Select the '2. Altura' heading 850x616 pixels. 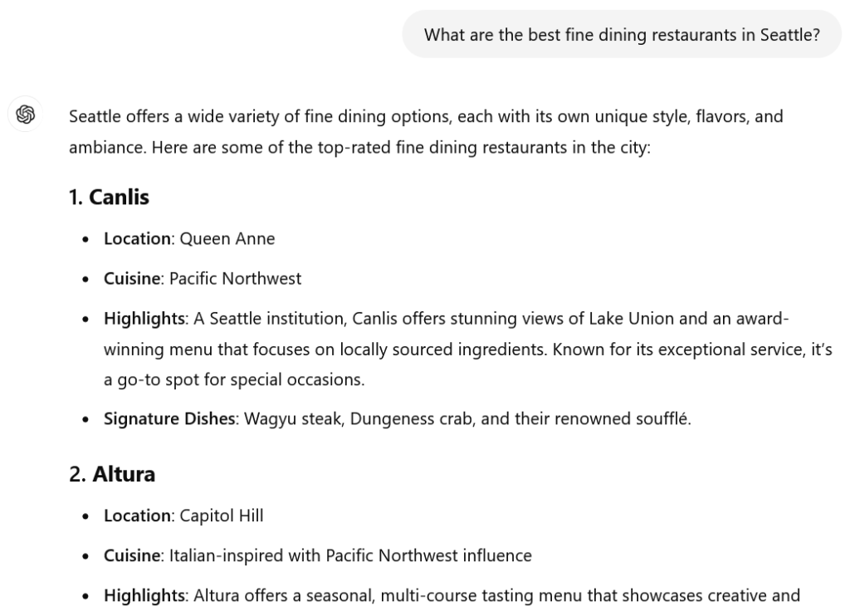point(112,474)
